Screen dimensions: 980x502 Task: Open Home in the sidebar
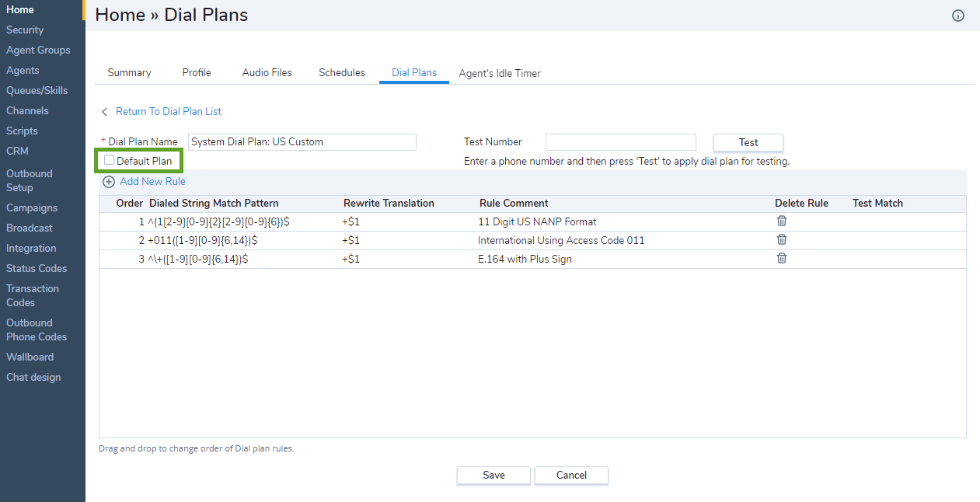point(20,10)
